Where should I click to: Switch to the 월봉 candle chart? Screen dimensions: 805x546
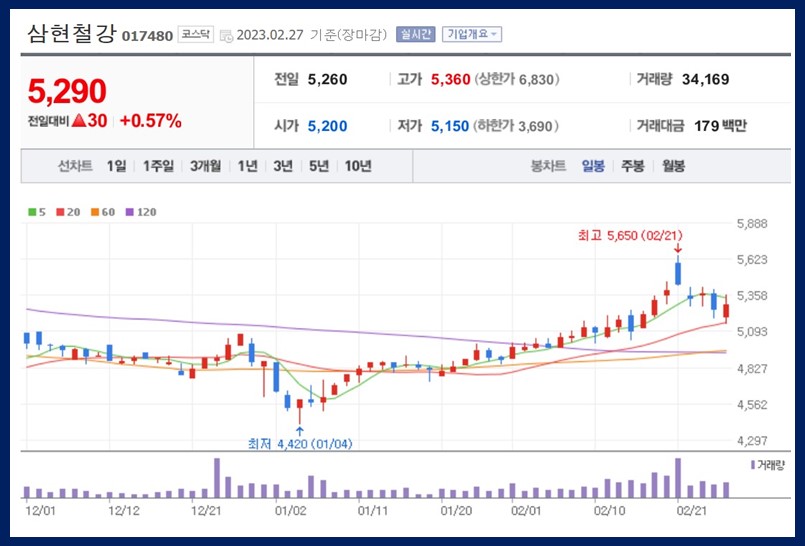pyautogui.click(x=673, y=166)
